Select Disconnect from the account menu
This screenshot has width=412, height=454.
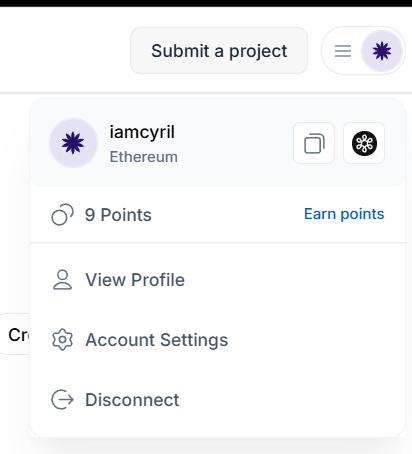[217, 399]
